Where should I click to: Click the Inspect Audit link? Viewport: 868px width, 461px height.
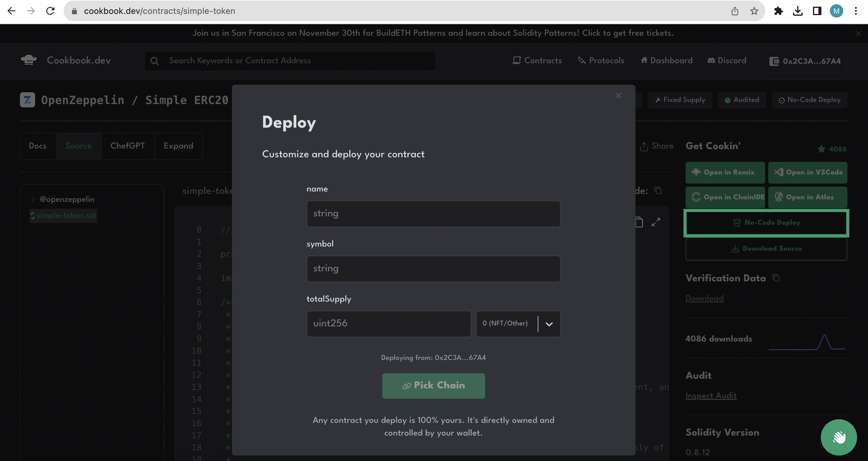[711, 396]
